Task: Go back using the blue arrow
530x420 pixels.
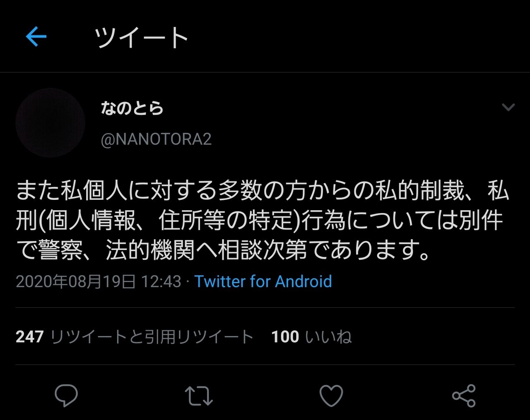Action: [x=36, y=37]
